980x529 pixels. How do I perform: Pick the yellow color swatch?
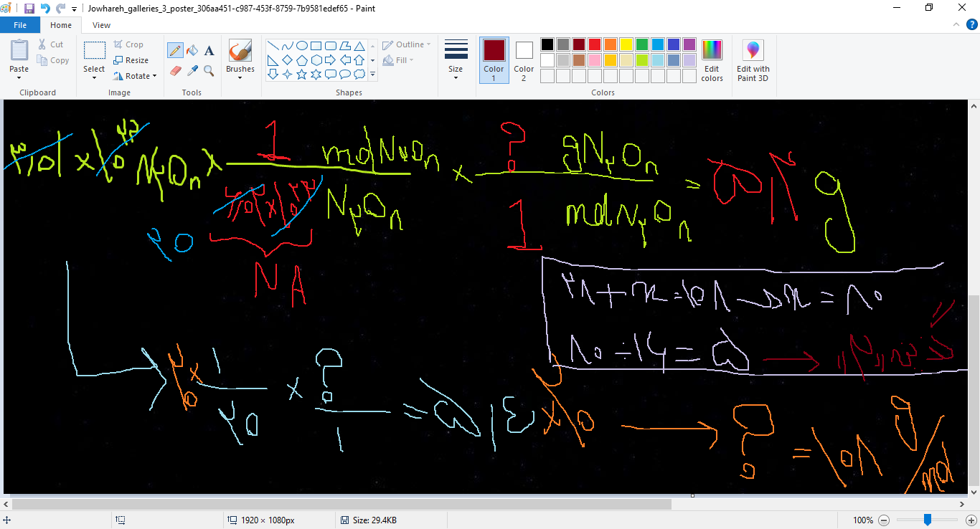pyautogui.click(x=626, y=44)
